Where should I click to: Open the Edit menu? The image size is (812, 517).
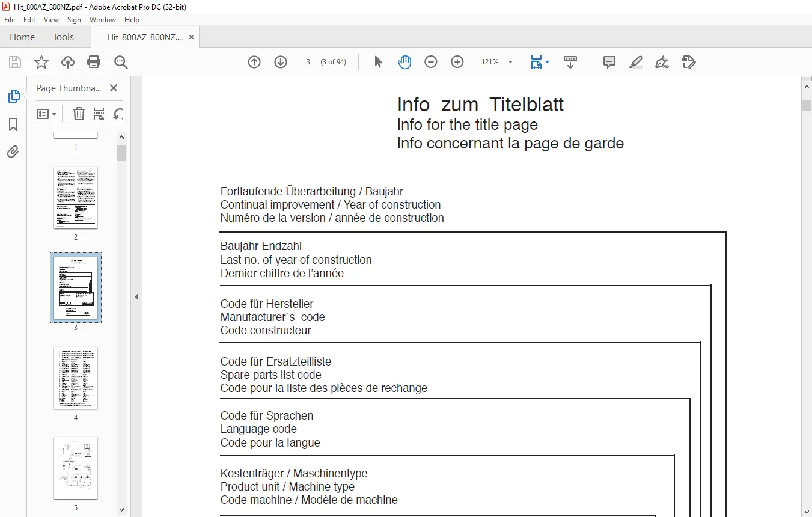29,20
